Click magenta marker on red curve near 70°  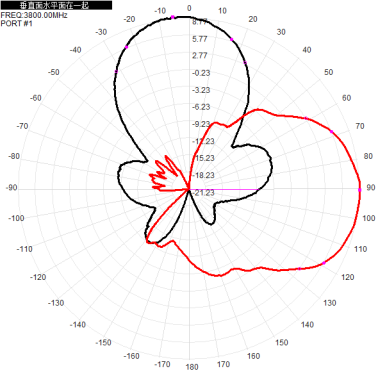331,132
